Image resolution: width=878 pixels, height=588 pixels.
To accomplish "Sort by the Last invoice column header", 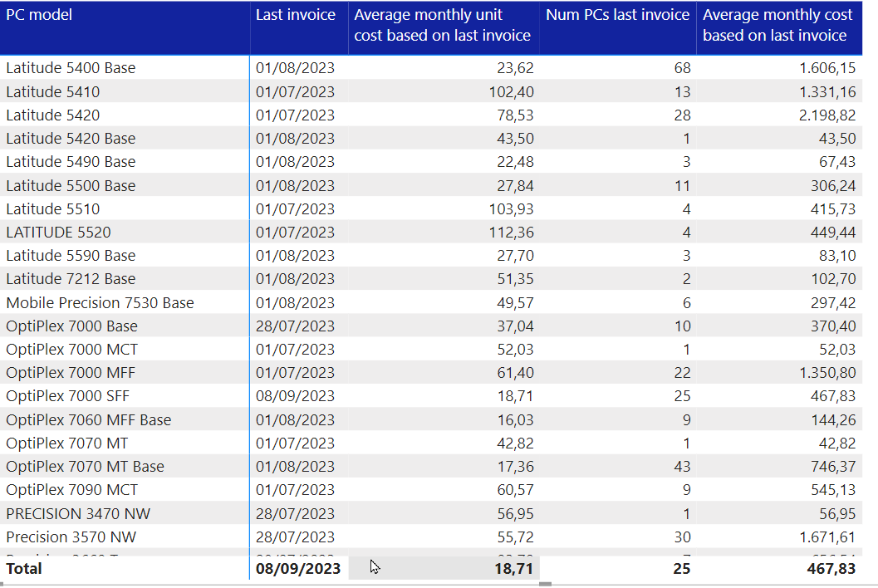I will coord(296,15).
